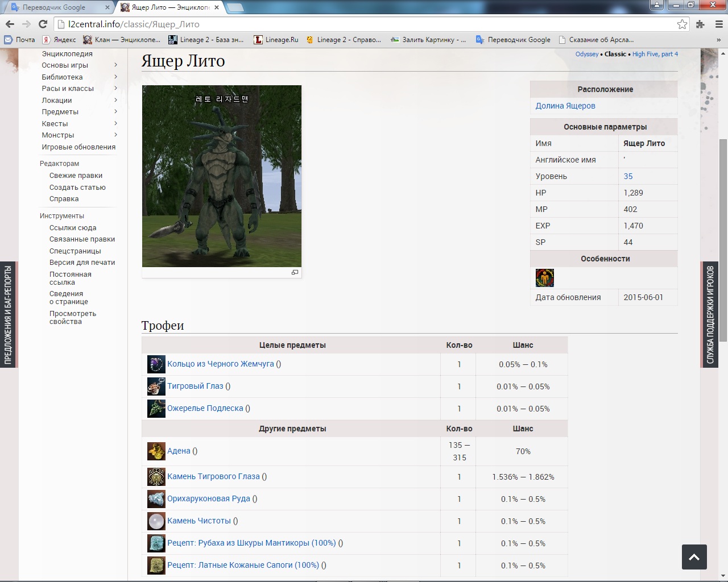This screenshot has height=582, width=728.
Task: Open Связанные правки link
Action: pos(82,239)
